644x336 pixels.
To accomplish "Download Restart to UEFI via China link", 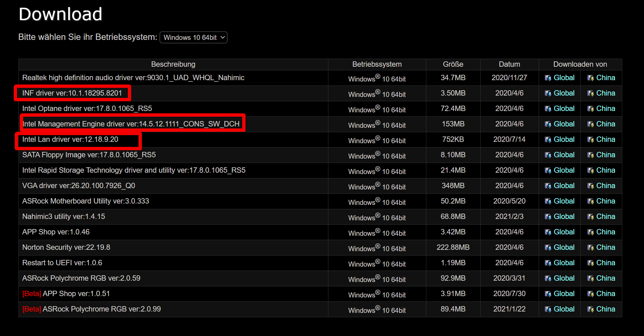I will [605, 263].
